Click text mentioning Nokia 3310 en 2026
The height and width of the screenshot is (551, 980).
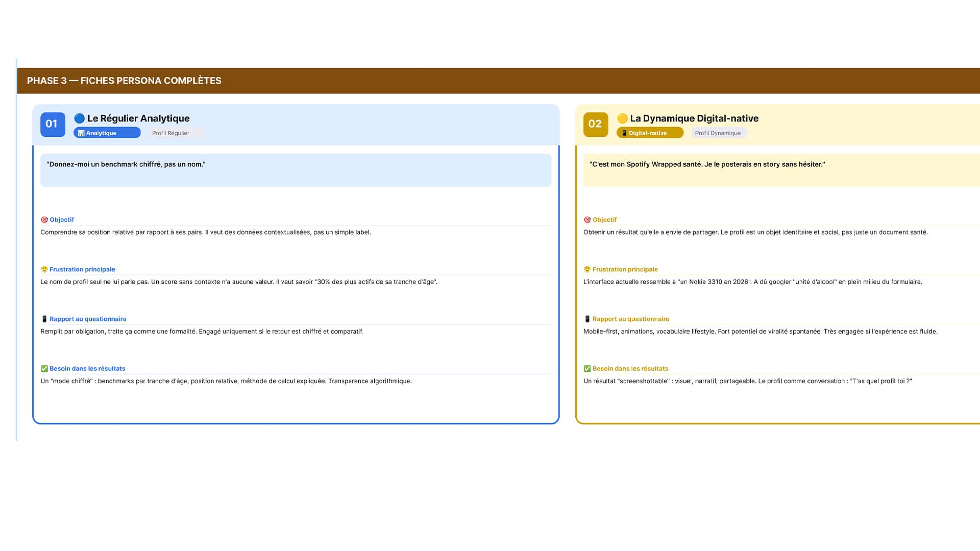coord(753,282)
